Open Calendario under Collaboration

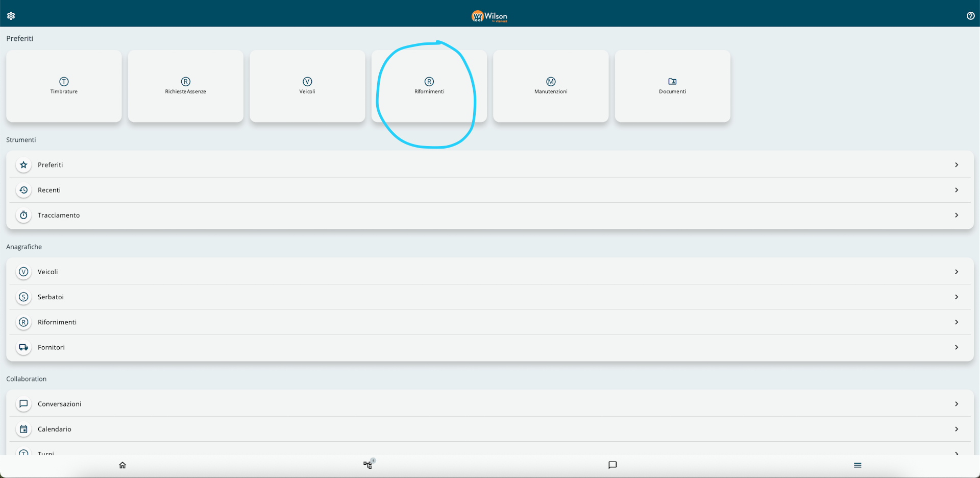point(55,429)
